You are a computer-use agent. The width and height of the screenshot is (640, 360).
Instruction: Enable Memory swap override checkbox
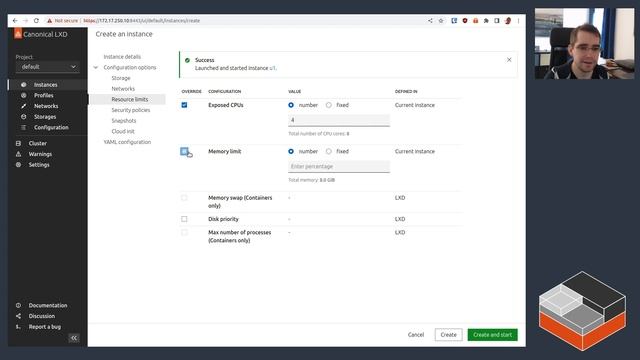[x=184, y=198]
